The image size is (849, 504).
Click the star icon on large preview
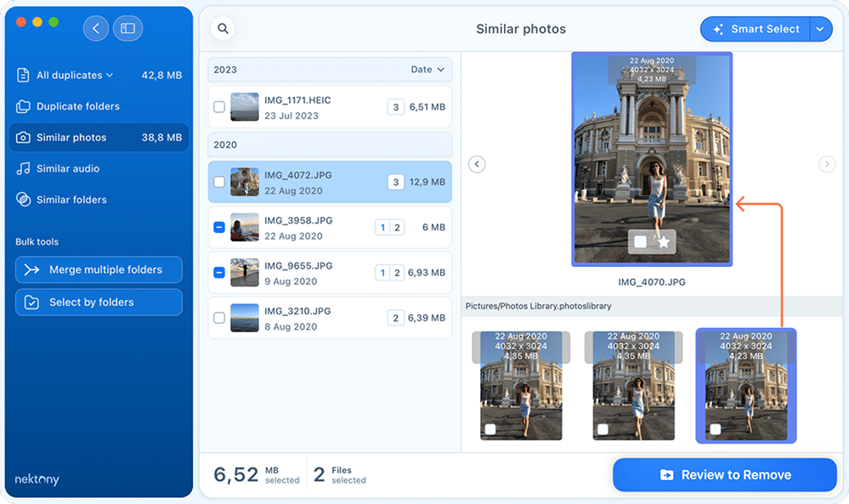pos(664,241)
